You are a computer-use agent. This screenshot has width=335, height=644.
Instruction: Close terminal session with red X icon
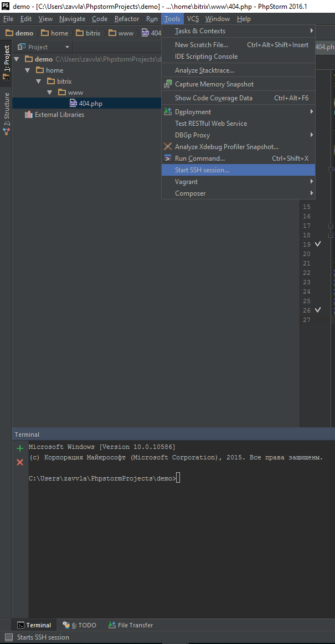[x=20, y=462]
